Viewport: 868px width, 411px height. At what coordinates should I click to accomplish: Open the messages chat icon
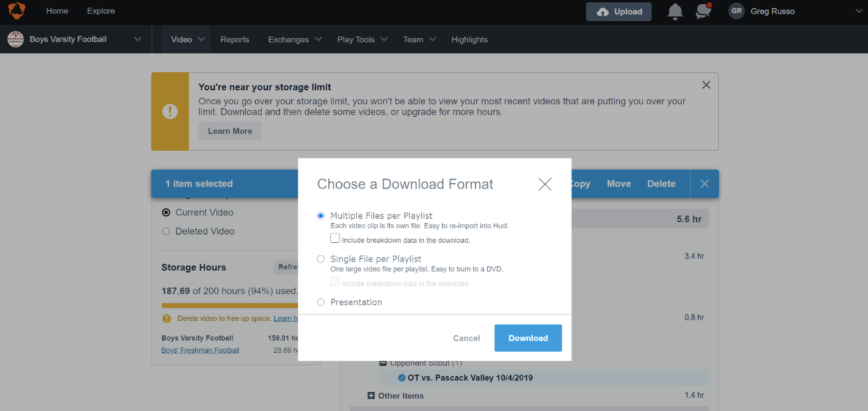point(703,11)
